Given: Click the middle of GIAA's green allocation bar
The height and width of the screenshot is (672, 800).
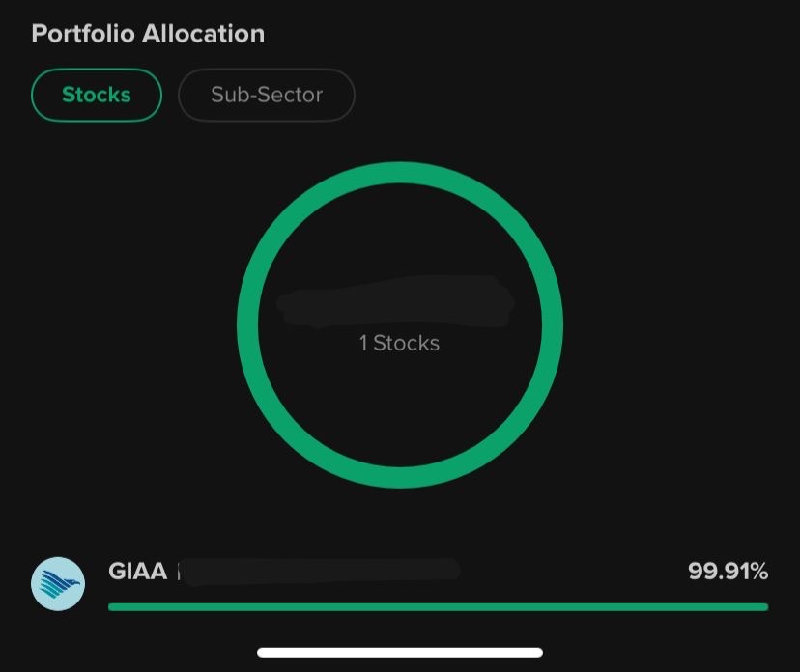Looking at the screenshot, I should [438, 606].
